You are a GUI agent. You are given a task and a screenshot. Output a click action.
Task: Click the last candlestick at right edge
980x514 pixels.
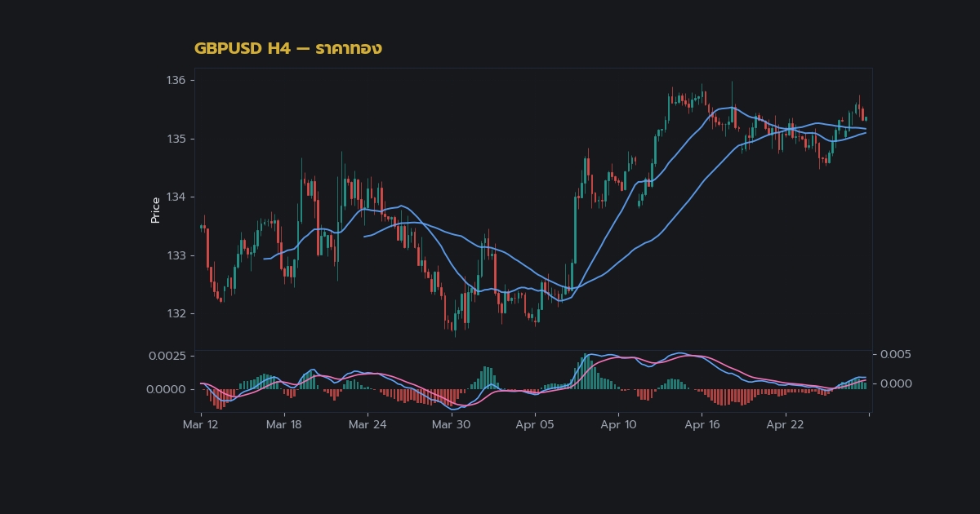pos(866,118)
